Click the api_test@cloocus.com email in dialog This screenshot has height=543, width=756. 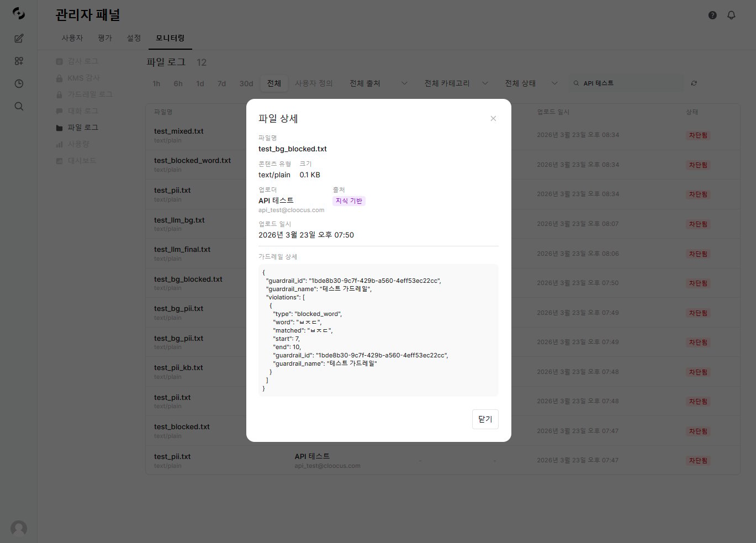pos(292,210)
